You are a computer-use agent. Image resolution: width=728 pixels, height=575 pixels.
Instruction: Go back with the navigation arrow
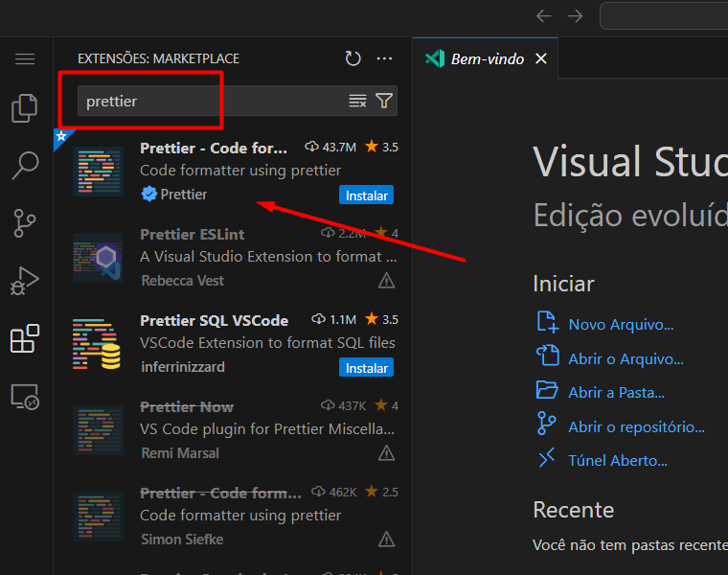point(544,16)
